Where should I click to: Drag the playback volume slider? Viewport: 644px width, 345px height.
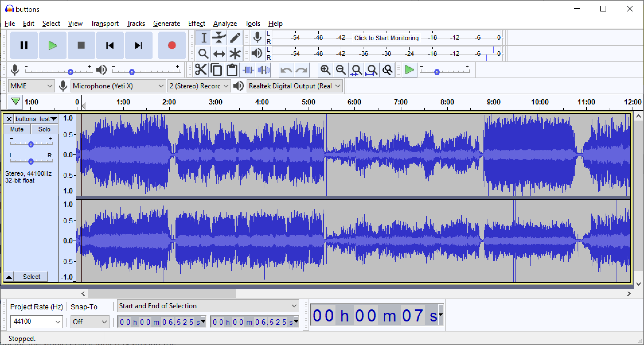coord(132,71)
